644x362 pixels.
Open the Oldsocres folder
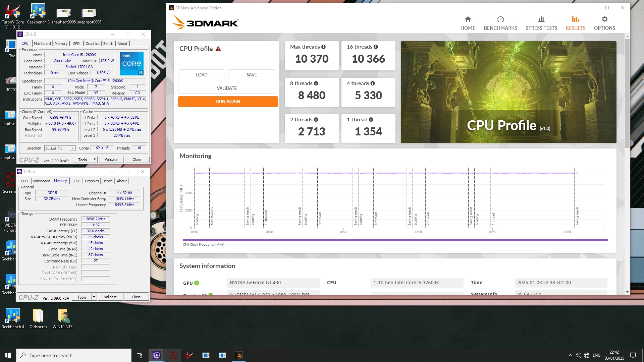tap(38, 318)
